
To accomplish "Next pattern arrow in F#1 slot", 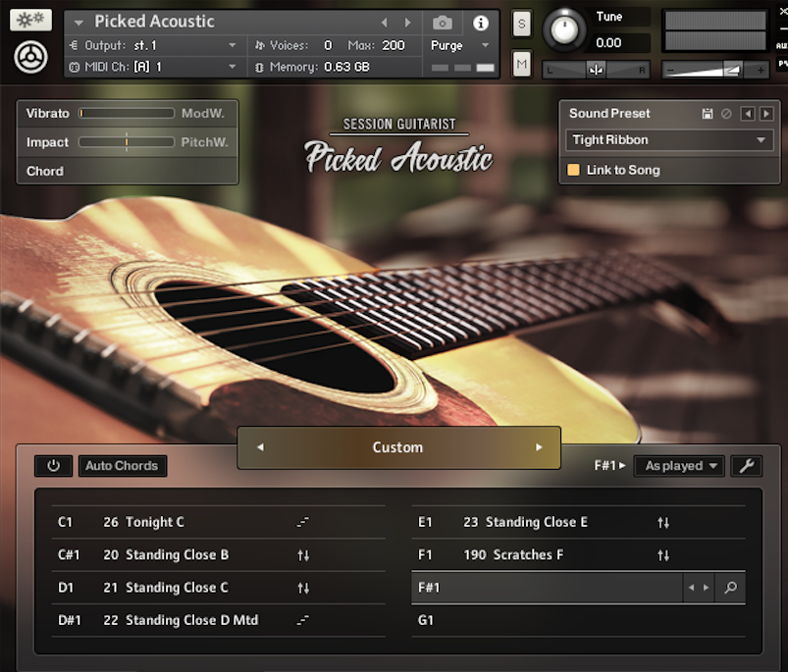I will tap(707, 587).
